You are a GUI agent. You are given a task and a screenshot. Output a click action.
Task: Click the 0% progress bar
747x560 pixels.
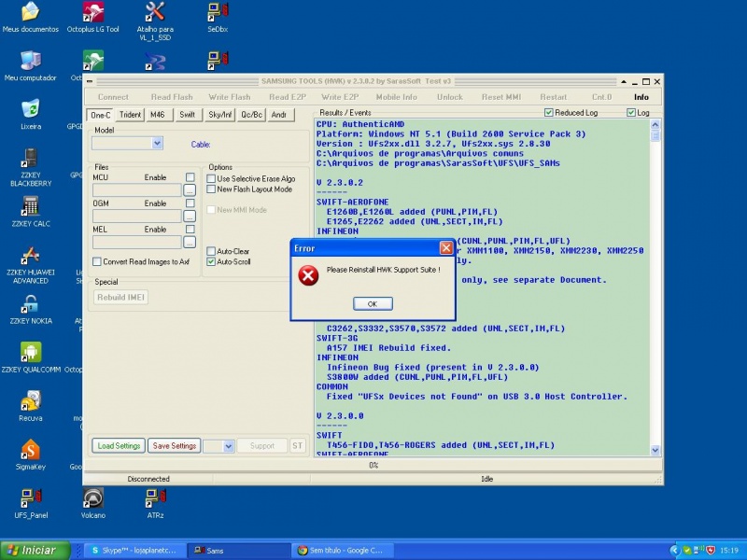point(373,465)
